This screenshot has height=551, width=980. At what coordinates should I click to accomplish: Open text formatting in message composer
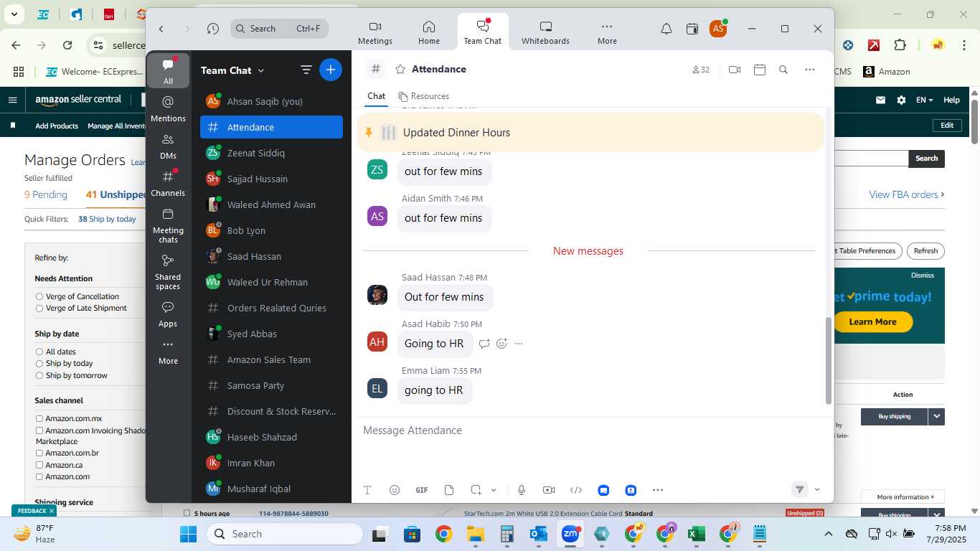click(x=367, y=490)
